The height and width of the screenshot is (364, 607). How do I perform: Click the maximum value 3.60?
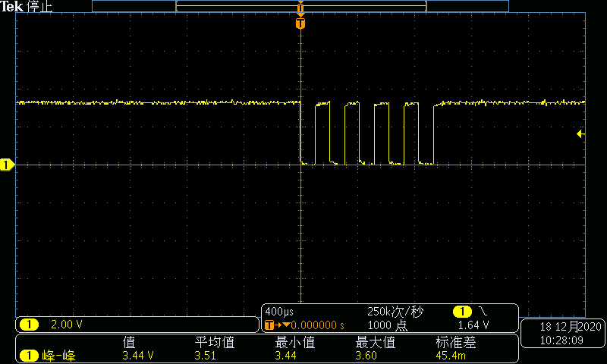[x=366, y=356]
